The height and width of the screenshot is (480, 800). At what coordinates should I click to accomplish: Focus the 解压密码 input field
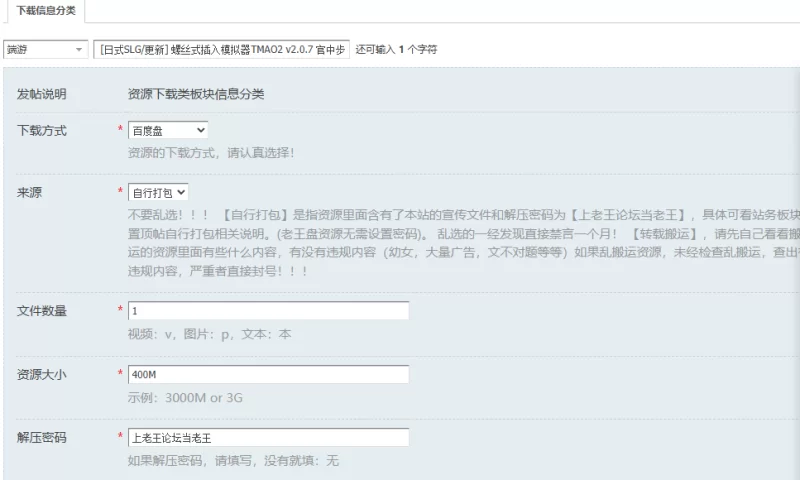[268, 438]
